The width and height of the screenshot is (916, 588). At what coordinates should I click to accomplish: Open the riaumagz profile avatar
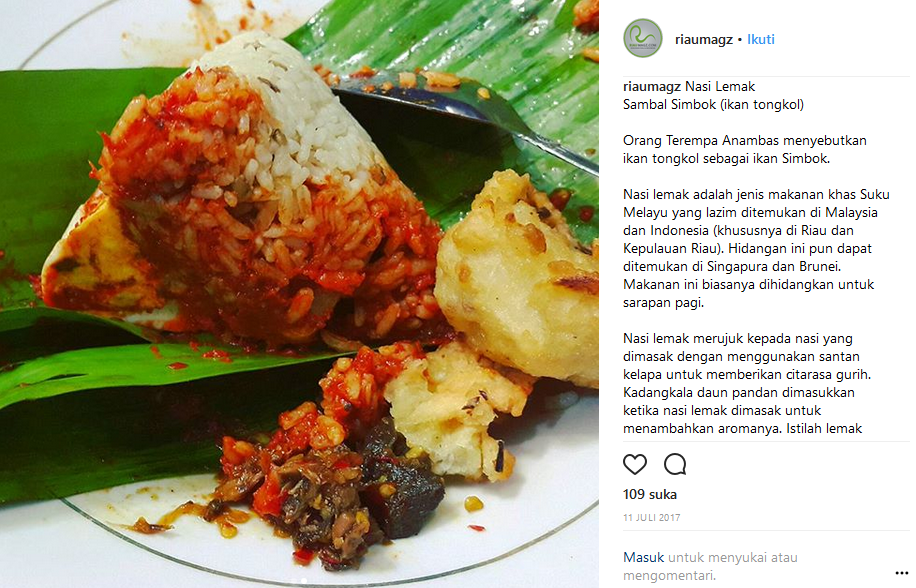(643, 39)
